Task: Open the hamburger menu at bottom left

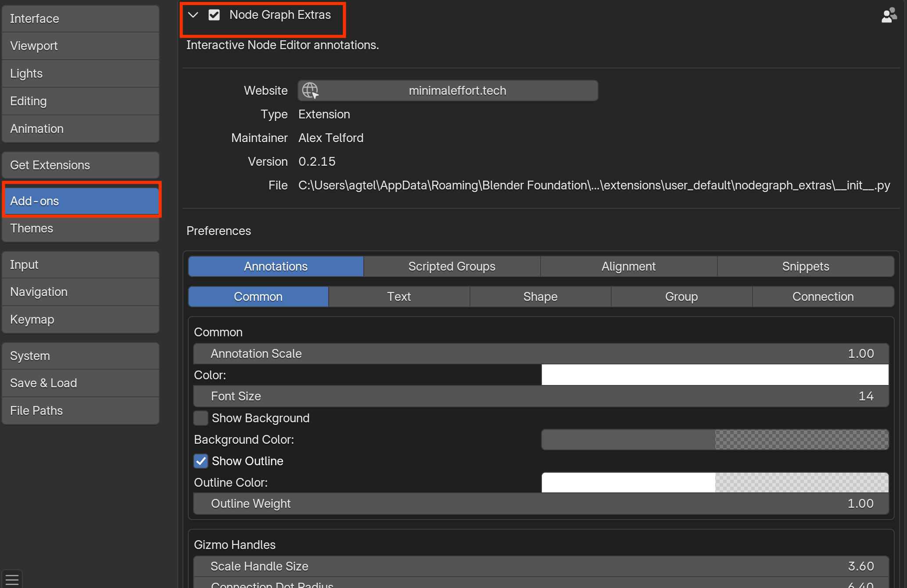Action: pos(12,579)
